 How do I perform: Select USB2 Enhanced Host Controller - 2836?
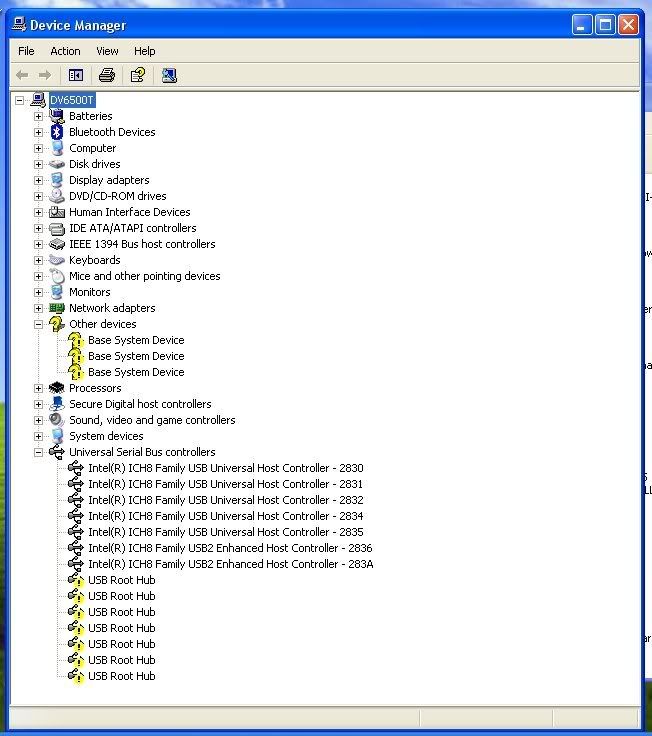point(230,548)
